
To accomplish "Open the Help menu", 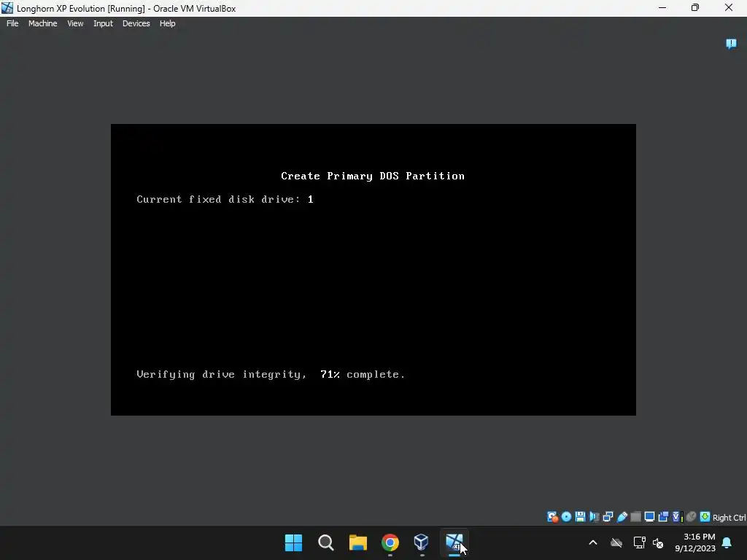I will 167,23.
